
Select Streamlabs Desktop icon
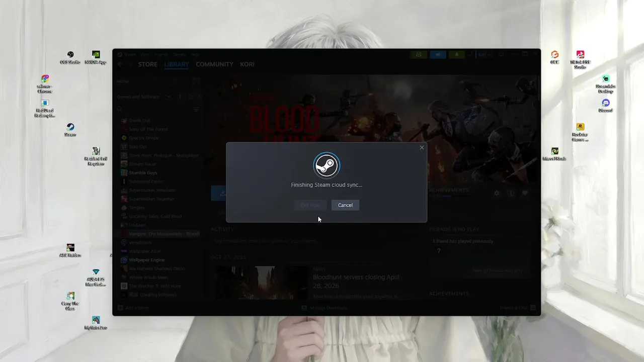[x=606, y=84]
